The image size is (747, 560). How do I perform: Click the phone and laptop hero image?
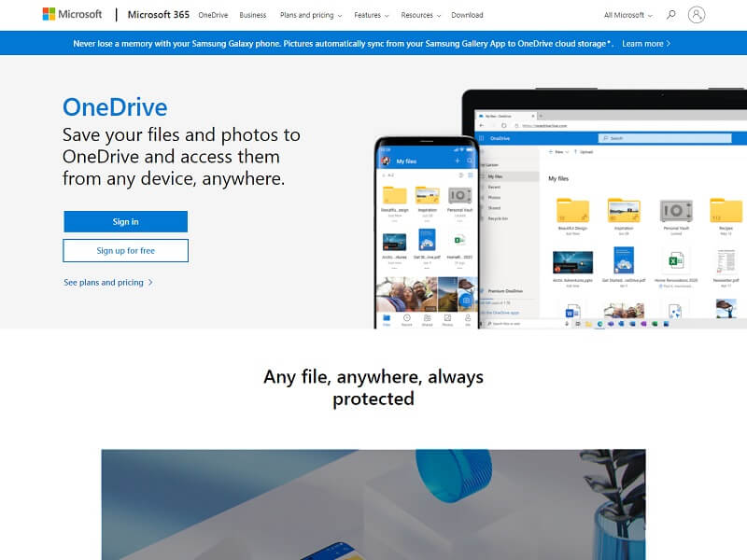click(560, 208)
